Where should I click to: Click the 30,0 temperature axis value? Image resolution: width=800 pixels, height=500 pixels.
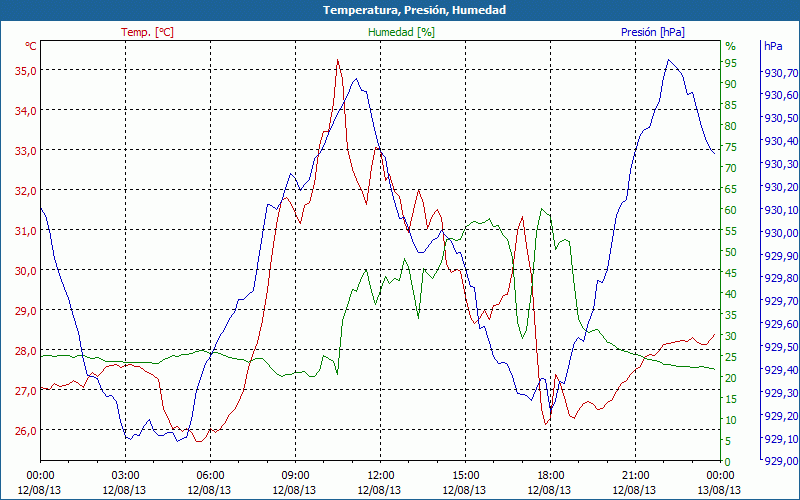pos(26,271)
